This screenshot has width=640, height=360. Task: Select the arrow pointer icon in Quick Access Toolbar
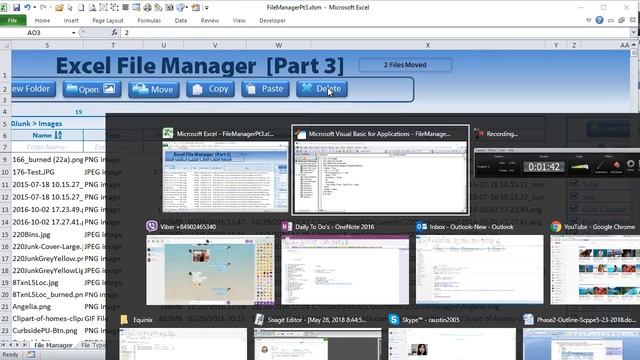(70, 7)
